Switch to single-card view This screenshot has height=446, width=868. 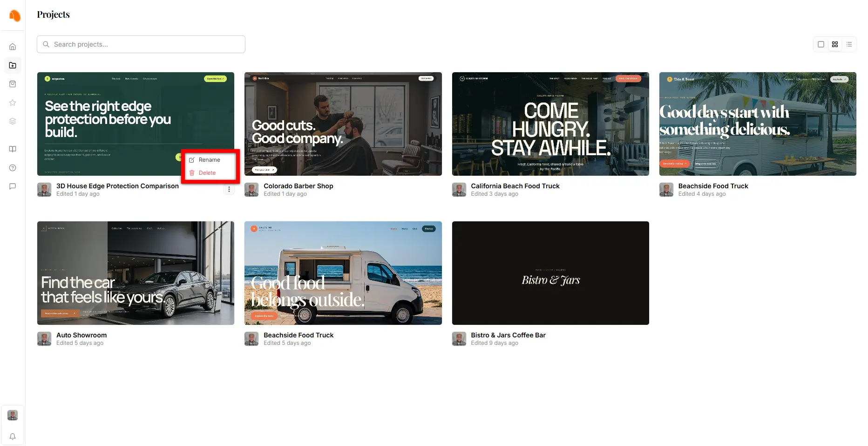coord(821,44)
